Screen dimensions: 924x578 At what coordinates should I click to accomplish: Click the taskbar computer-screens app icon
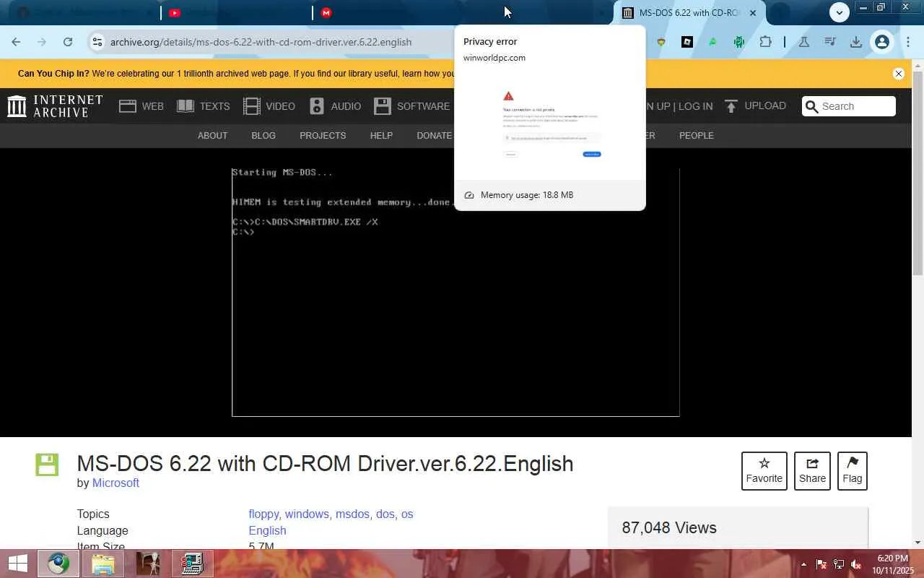(x=192, y=564)
